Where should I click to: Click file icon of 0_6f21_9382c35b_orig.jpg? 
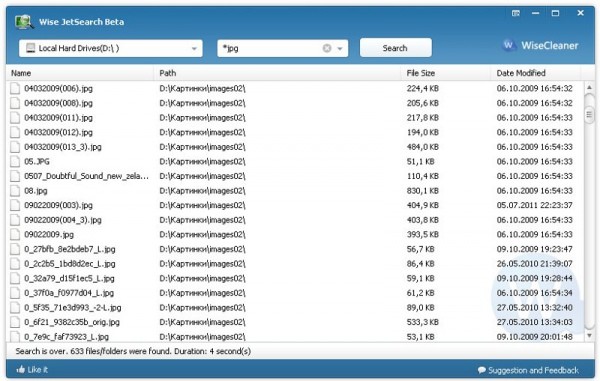[15, 322]
